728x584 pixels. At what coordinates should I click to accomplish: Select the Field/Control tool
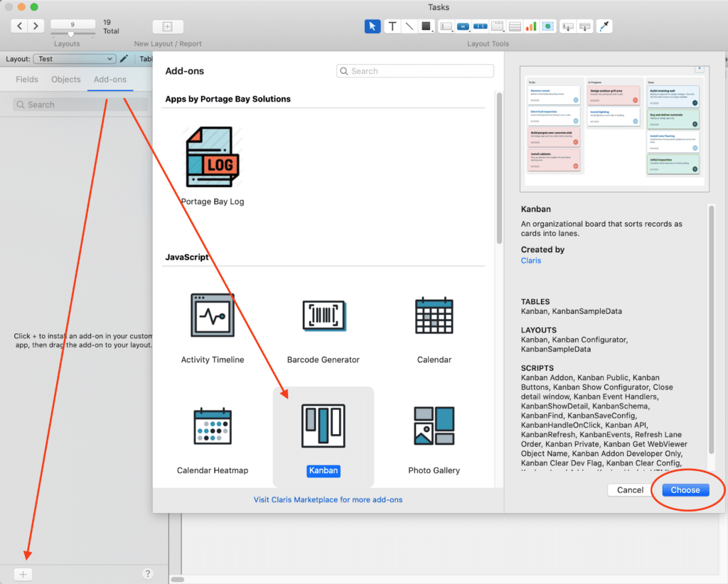(x=446, y=26)
